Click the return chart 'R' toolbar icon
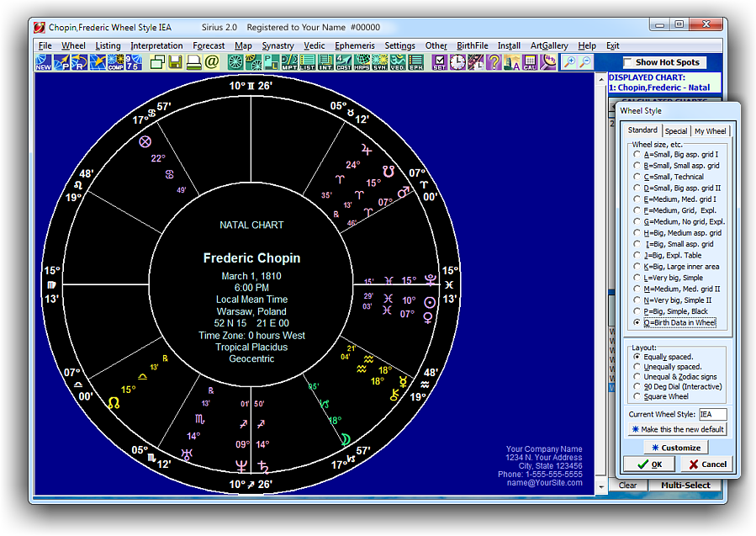756x536 pixels. pos(80,62)
